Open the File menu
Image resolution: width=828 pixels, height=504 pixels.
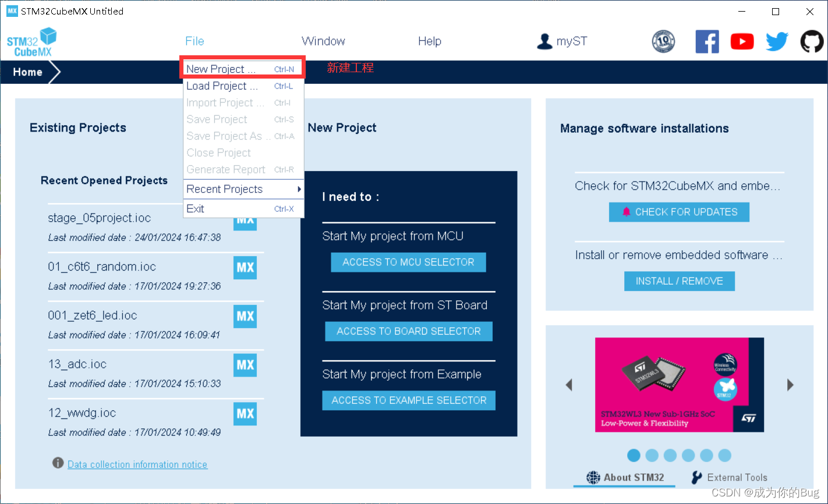click(x=194, y=41)
